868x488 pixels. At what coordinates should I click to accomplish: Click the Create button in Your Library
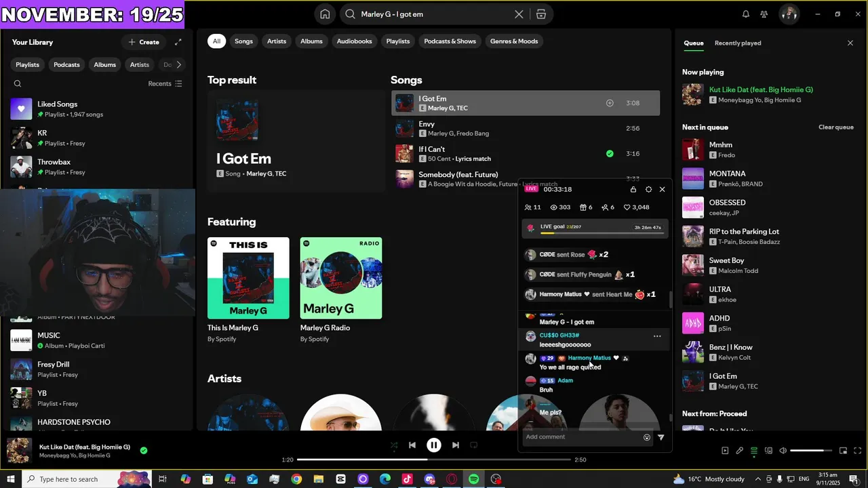[144, 42]
